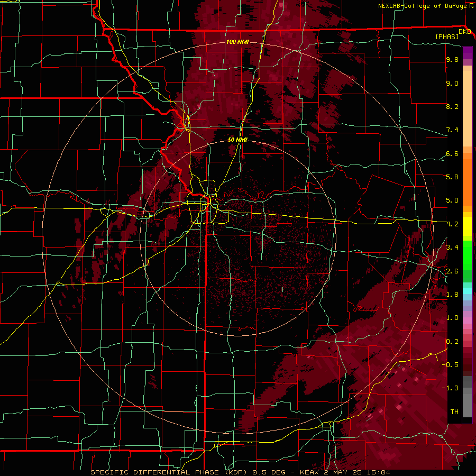Click the 100 NMI range ring label
476x476 pixels.
237,42
